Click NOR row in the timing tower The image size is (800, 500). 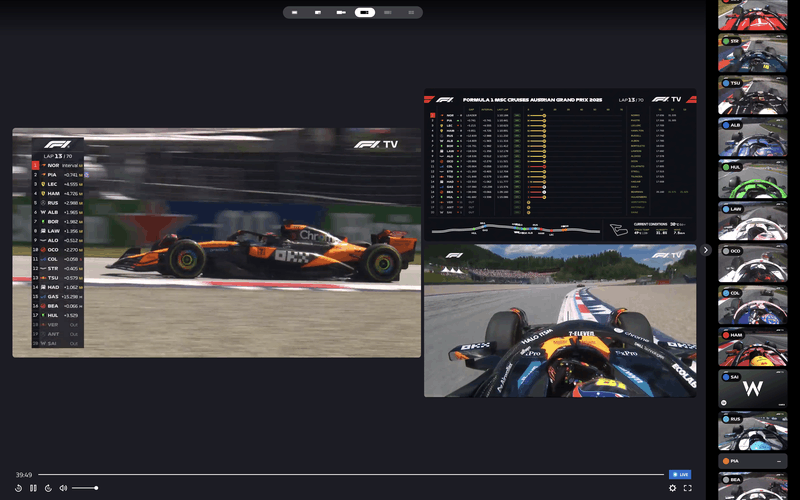pyautogui.click(x=58, y=165)
